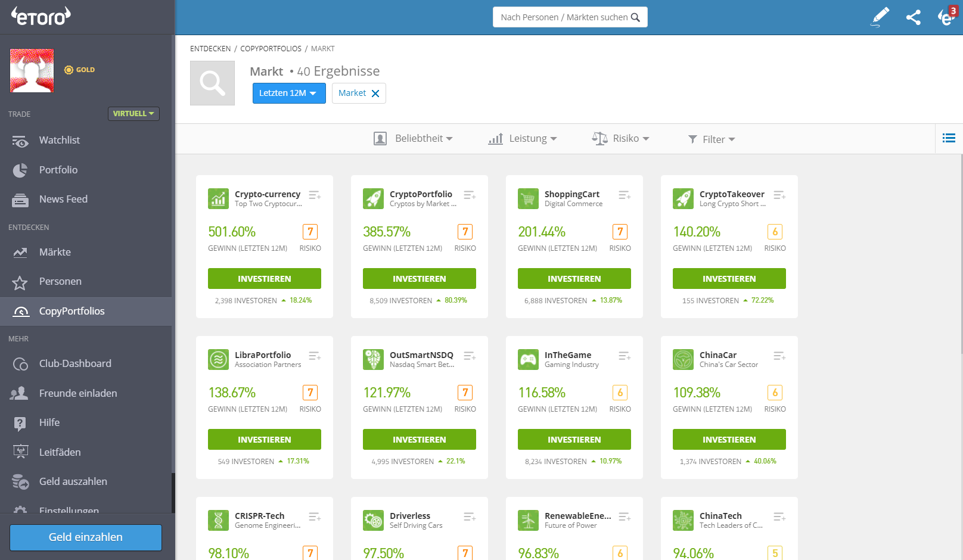Click the CRISPR-Tech DNA logo
963x560 pixels.
(218, 520)
